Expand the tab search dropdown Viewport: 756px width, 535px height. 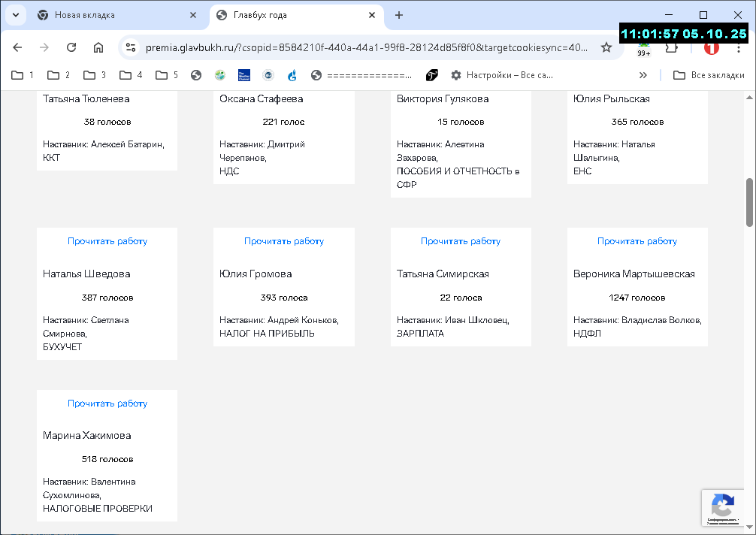coord(15,15)
